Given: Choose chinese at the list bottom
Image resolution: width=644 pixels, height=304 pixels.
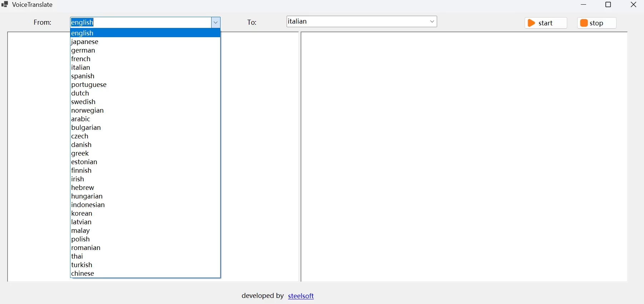Looking at the screenshot, I should (145, 274).
